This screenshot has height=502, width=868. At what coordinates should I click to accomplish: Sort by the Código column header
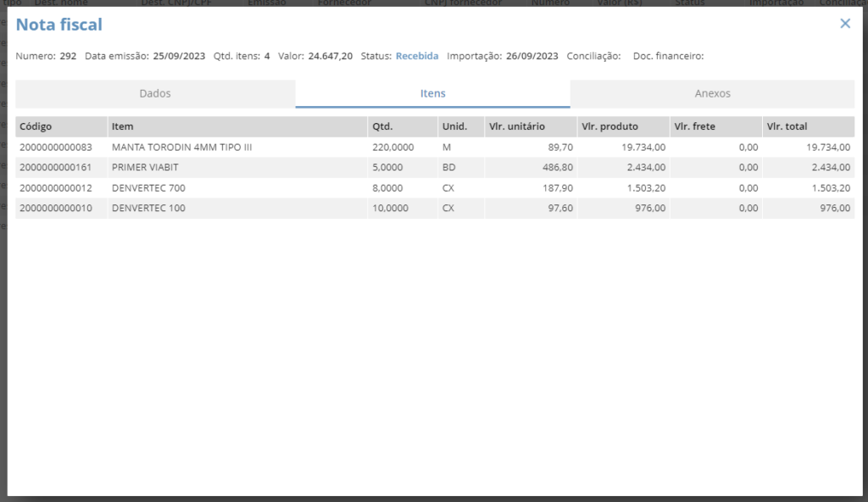point(61,126)
